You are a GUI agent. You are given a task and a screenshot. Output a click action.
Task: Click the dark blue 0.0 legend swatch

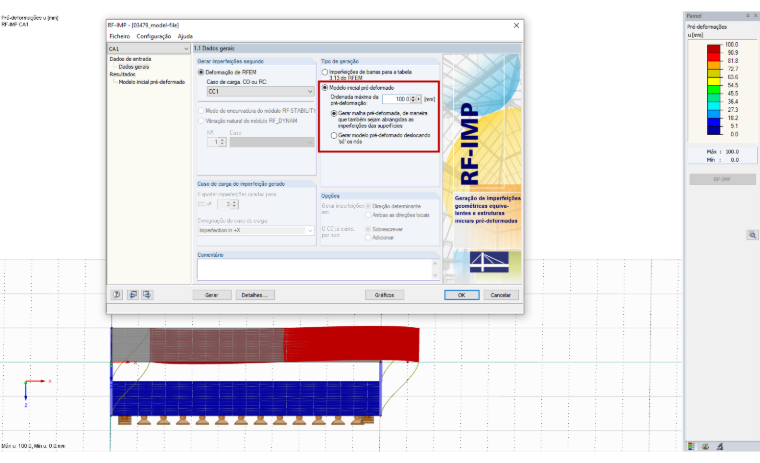click(713, 130)
